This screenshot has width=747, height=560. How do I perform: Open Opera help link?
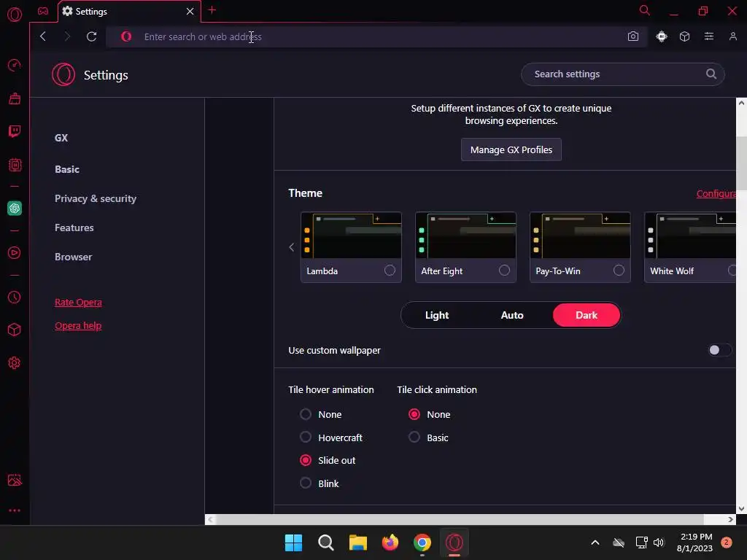(x=78, y=326)
